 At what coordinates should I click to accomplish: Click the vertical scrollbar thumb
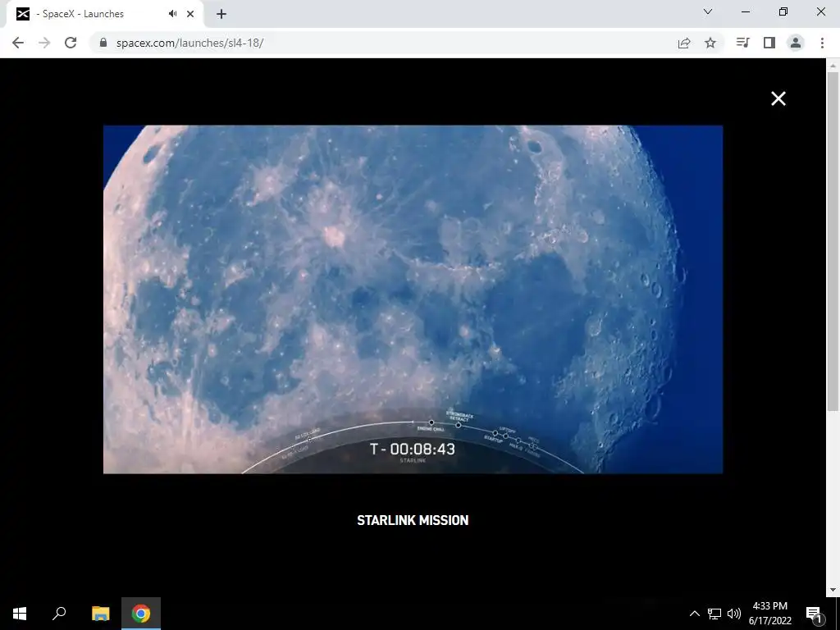click(833, 242)
